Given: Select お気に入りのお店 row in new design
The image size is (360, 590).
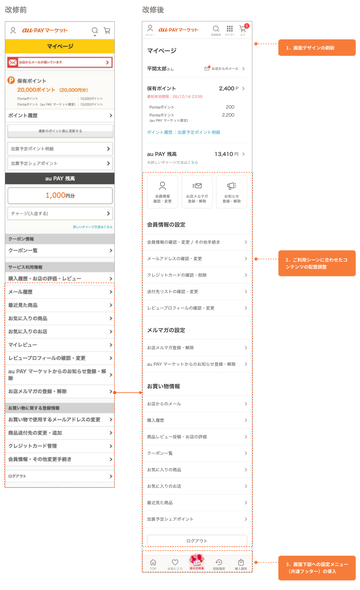Looking at the screenshot, I should (x=197, y=486).
